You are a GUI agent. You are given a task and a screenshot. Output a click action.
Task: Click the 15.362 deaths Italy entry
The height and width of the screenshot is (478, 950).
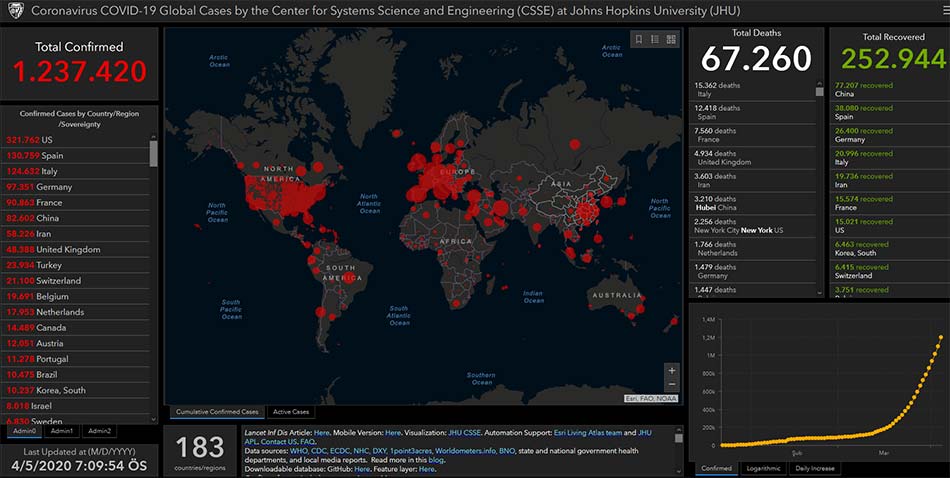tap(752, 90)
